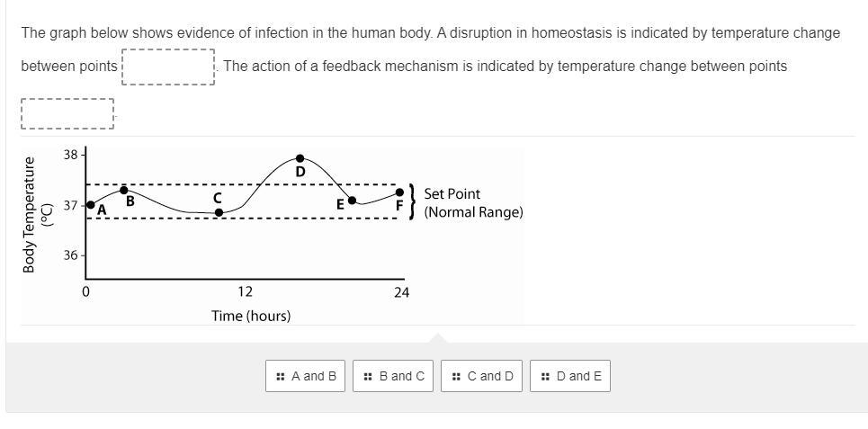Click the drag grip icon on A and B
Screen dimensions: 868x429
coord(281,376)
